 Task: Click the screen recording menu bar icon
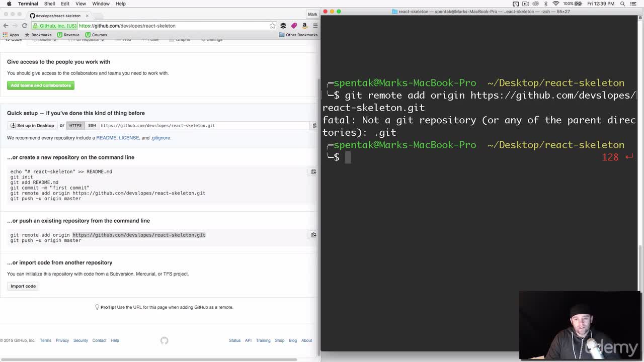[526, 4]
